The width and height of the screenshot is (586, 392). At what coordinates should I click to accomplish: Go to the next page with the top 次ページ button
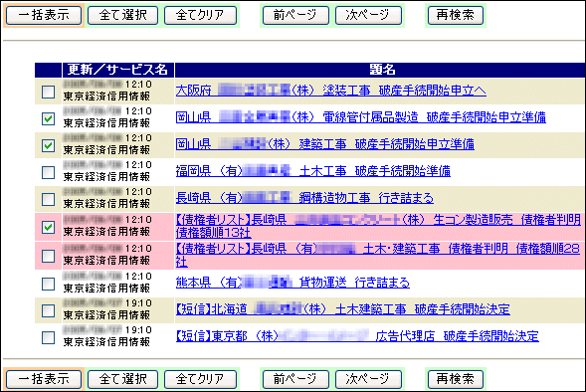[368, 15]
